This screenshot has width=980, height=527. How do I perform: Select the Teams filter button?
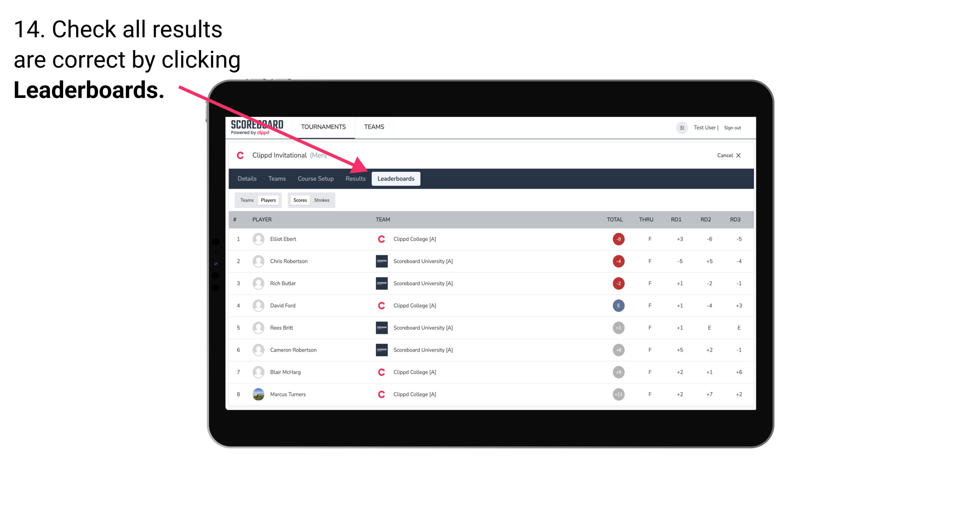click(246, 200)
